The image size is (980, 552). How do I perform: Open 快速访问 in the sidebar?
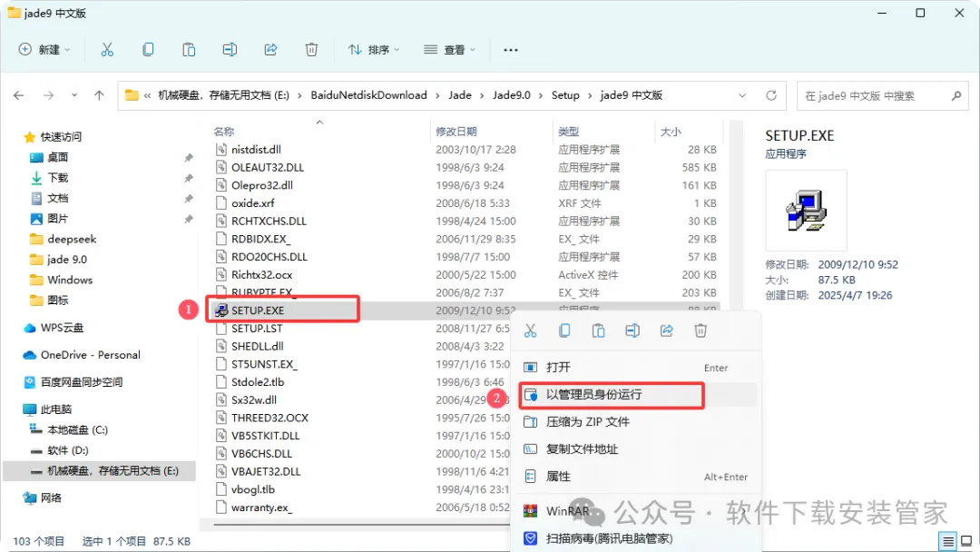62,137
